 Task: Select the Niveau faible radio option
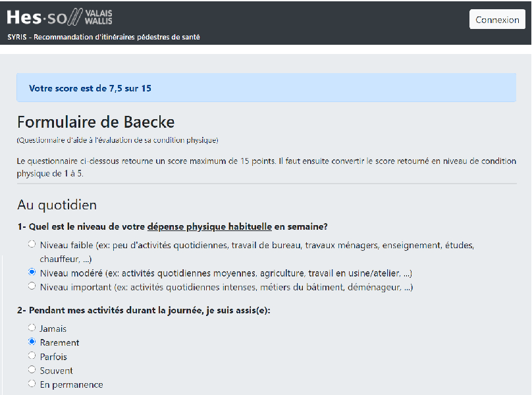click(x=32, y=244)
